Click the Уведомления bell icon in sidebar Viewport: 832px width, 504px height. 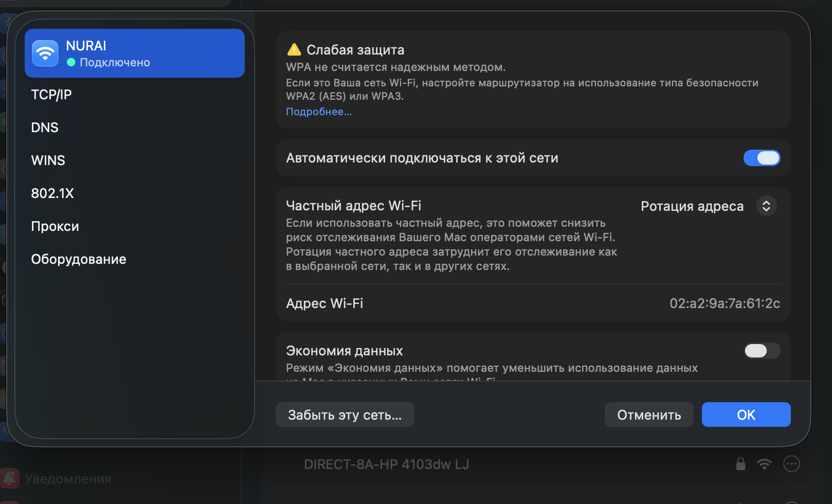[x=10, y=478]
